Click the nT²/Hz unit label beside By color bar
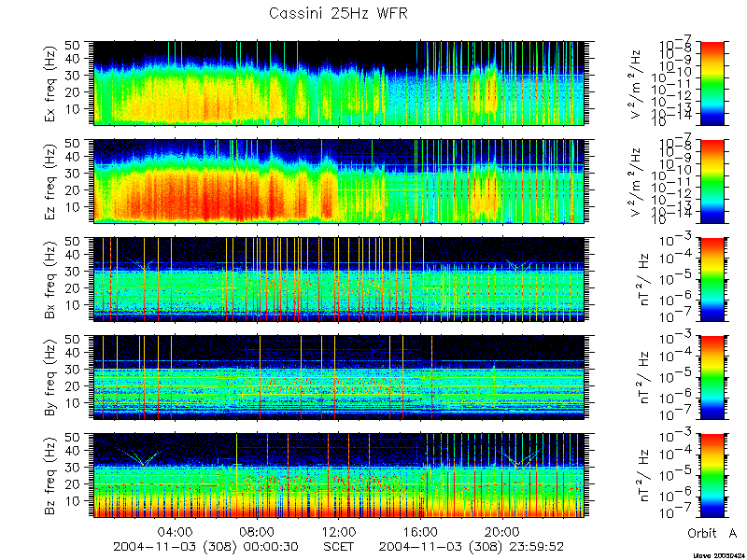Viewport: 747px width, 560px height. point(645,378)
